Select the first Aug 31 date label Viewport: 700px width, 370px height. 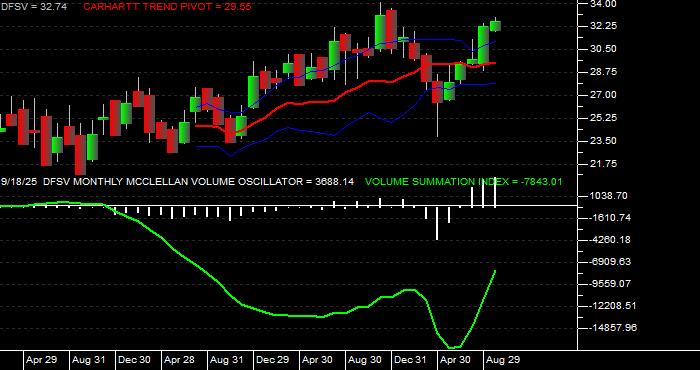[88, 360]
